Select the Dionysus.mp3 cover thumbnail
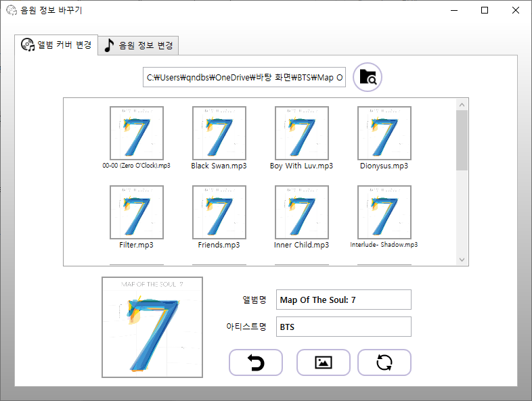This screenshot has height=401, width=532. click(384, 133)
